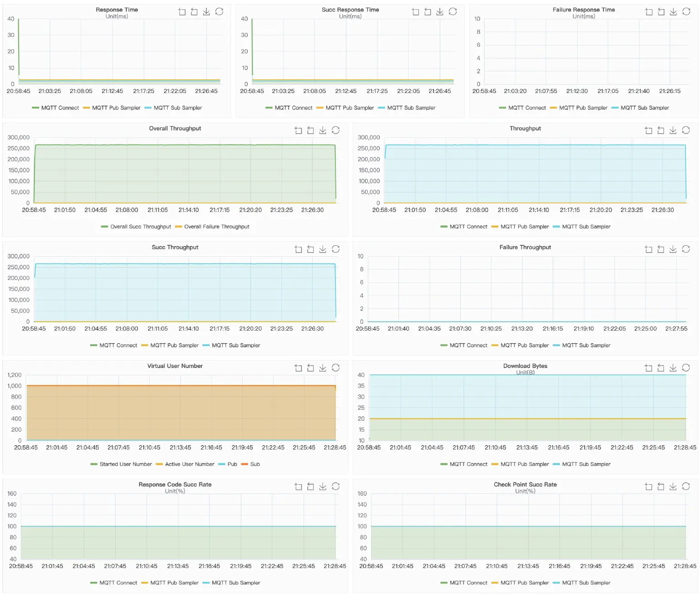Reset zoom on the Overall Throughput chart
700x595 pixels.
[310, 130]
